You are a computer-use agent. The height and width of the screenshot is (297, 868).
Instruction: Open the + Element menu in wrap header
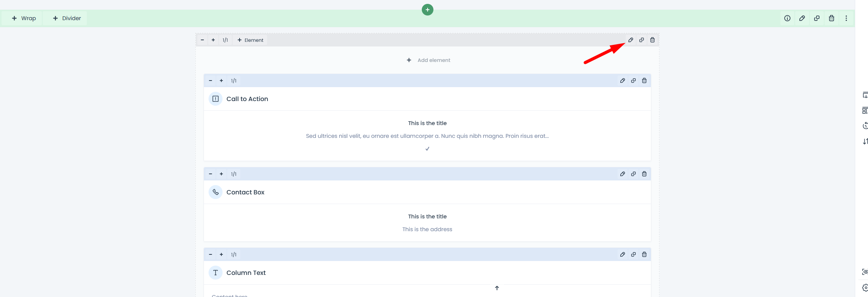click(x=250, y=40)
